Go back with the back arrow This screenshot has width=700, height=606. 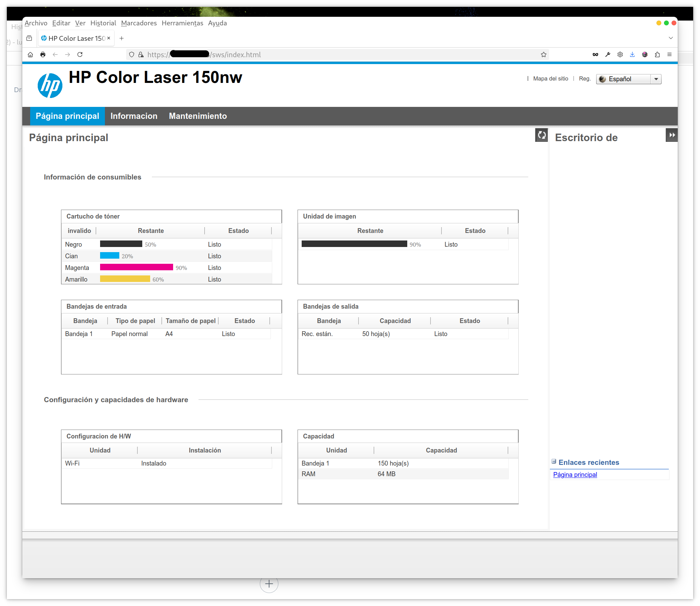(55, 54)
